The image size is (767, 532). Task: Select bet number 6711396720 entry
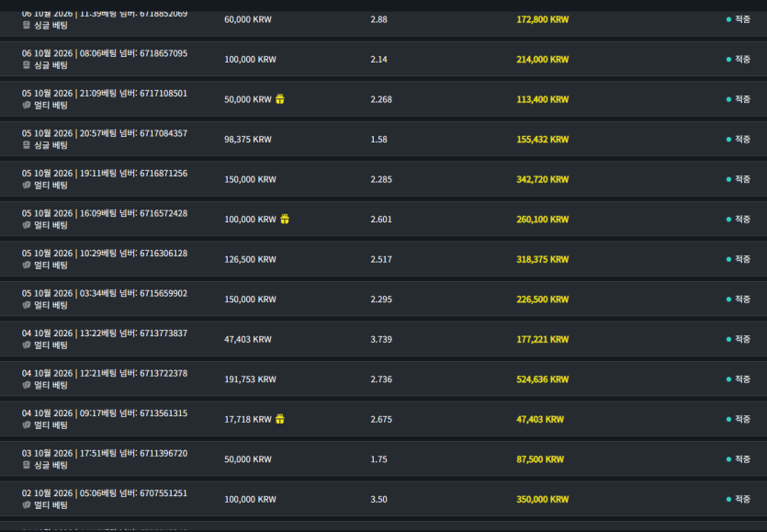tap(384, 459)
